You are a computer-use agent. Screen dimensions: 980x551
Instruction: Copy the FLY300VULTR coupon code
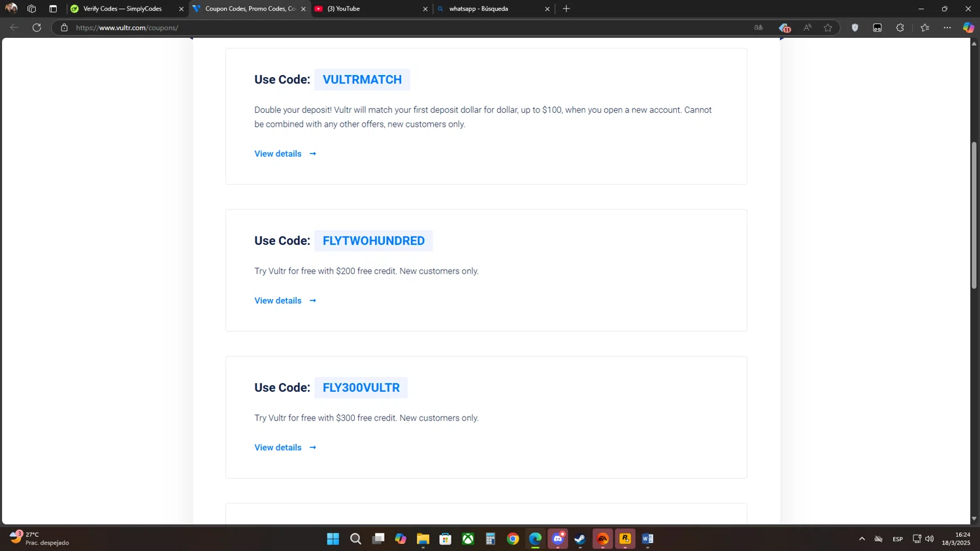pyautogui.click(x=361, y=388)
